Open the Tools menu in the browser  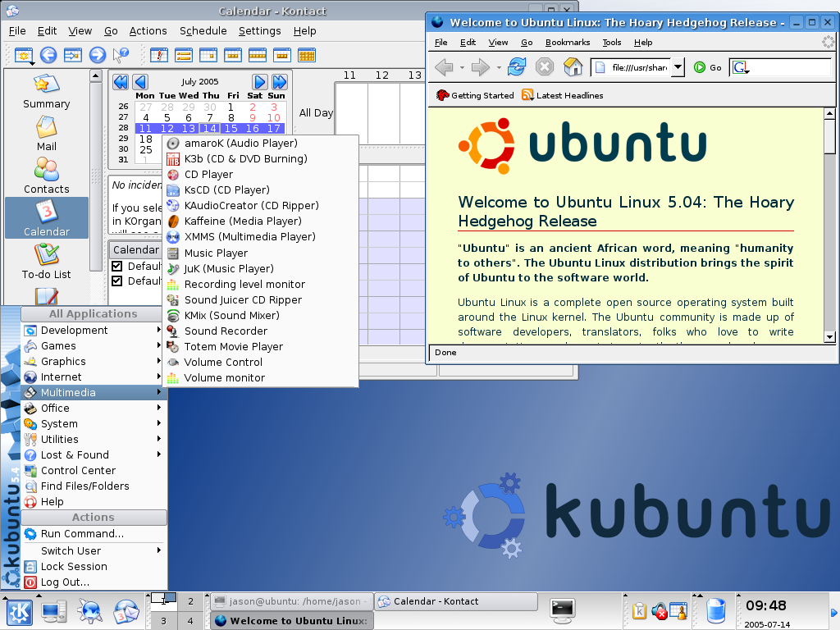pyautogui.click(x=612, y=43)
